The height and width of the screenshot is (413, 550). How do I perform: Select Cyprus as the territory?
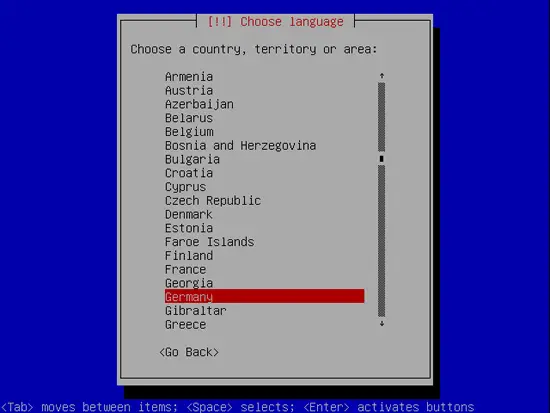[185, 187]
